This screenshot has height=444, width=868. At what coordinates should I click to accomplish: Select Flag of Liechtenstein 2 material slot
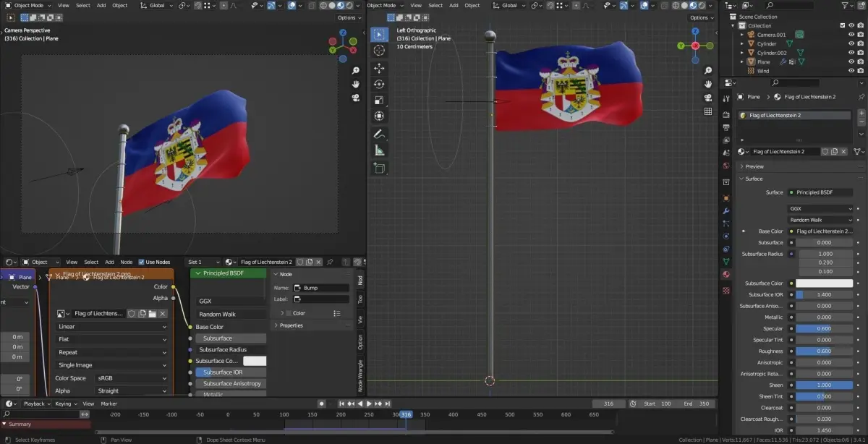(x=796, y=115)
